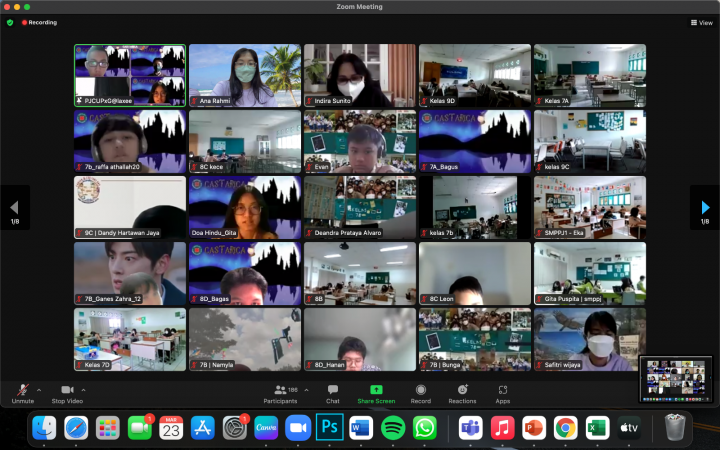Expand audio options chevron beside Unmute

click(x=39, y=389)
